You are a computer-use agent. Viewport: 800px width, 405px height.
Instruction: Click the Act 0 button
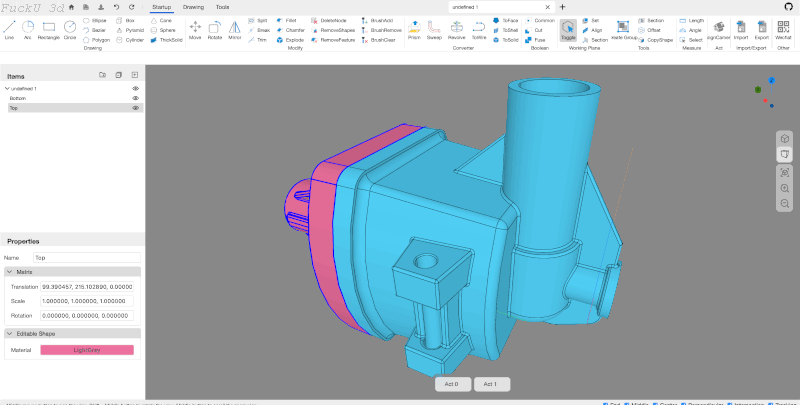click(451, 384)
